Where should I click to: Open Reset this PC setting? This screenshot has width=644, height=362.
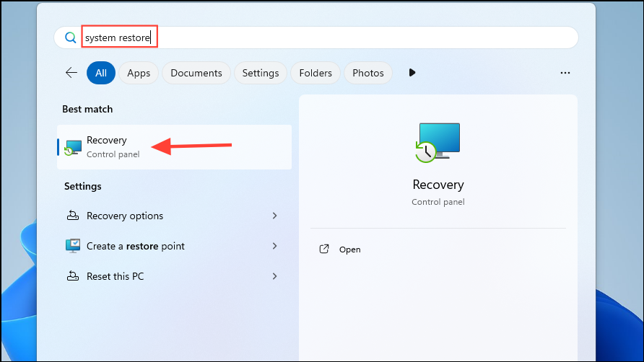click(175, 276)
